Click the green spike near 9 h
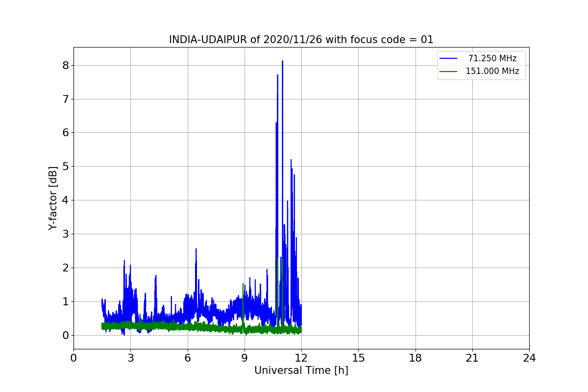588x392 pixels. pos(243,284)
